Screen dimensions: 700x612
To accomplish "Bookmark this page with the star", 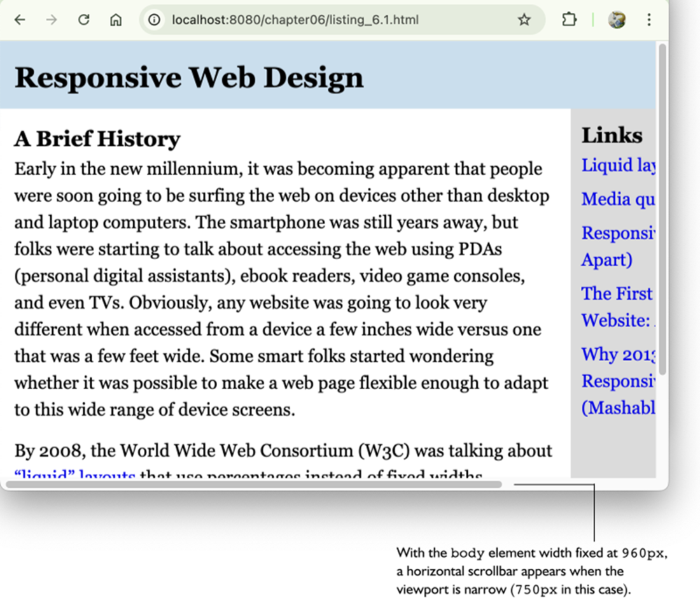I will 524,20.
